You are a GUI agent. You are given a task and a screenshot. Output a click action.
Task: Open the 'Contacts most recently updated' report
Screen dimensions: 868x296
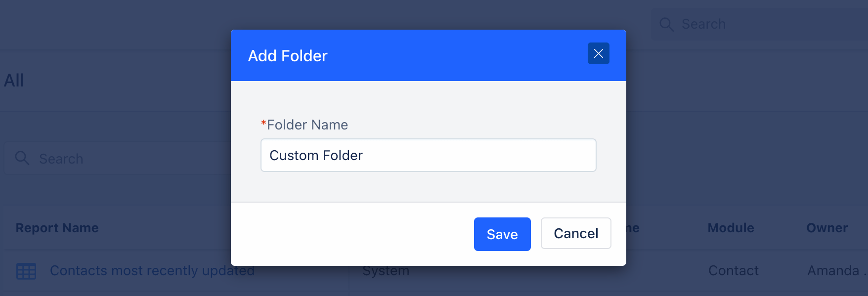click(152, 271)
